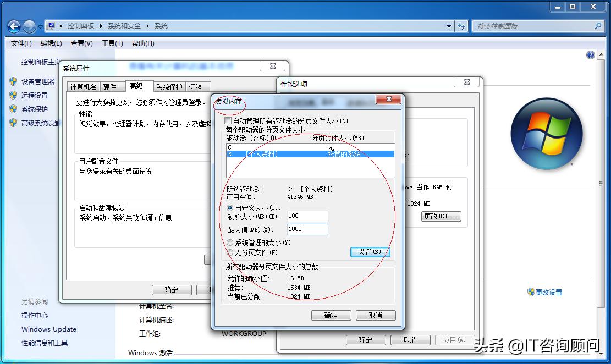This screenshot has width=611, height=364.
Task: Switch to the 计算机名 tab
Action: (85, 86)
